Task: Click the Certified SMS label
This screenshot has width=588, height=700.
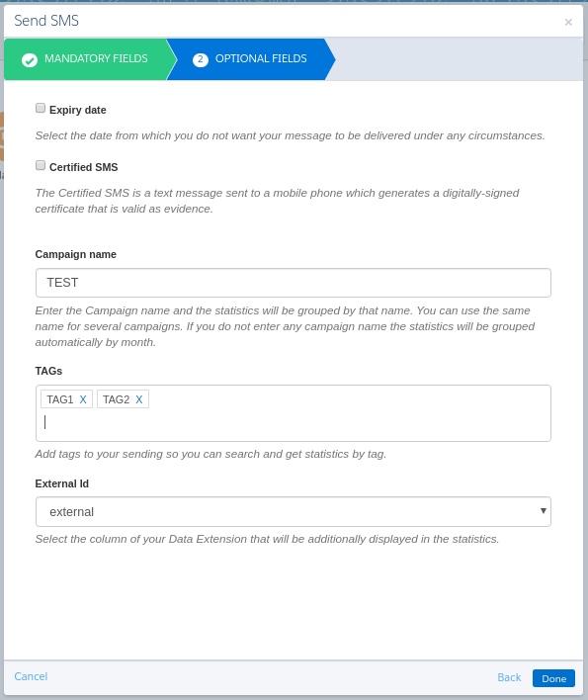Action: [x=83, y=167]
